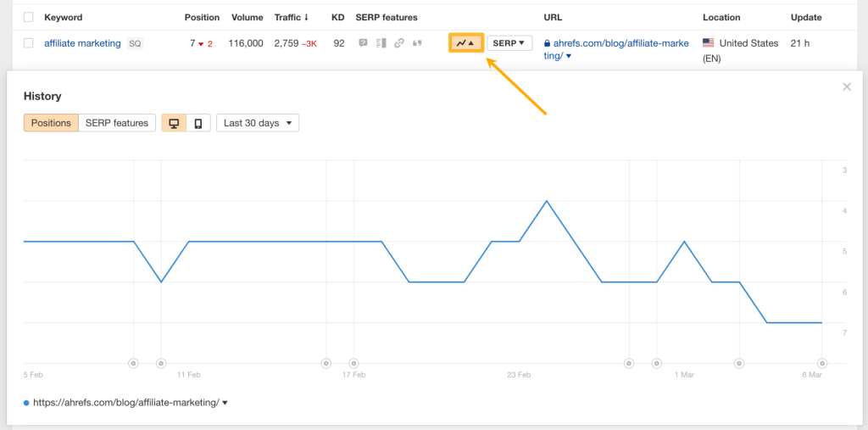868x430 pixels.
Task: Switch to desktop device view
Action: pyautogui.click(x=174, y=123)
